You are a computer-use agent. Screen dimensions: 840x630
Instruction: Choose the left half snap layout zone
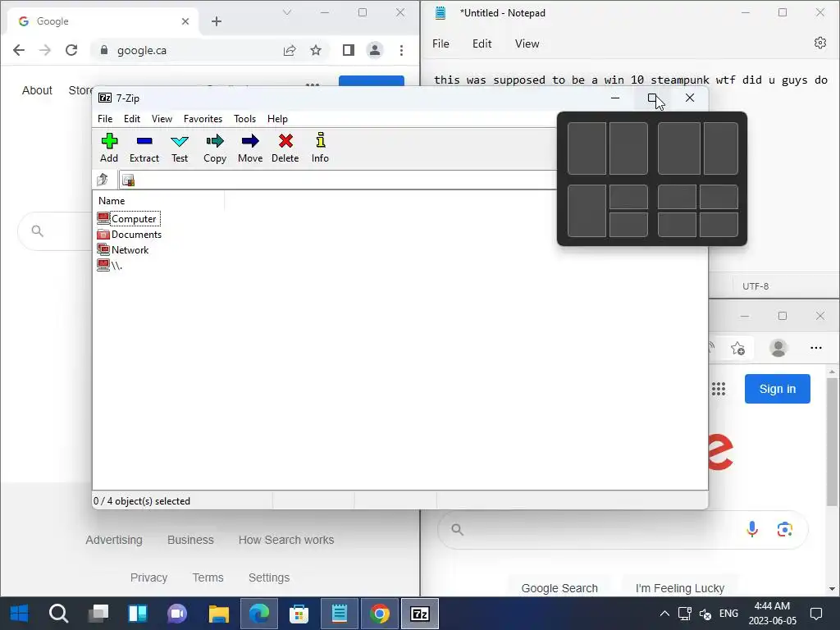(587, 148)
